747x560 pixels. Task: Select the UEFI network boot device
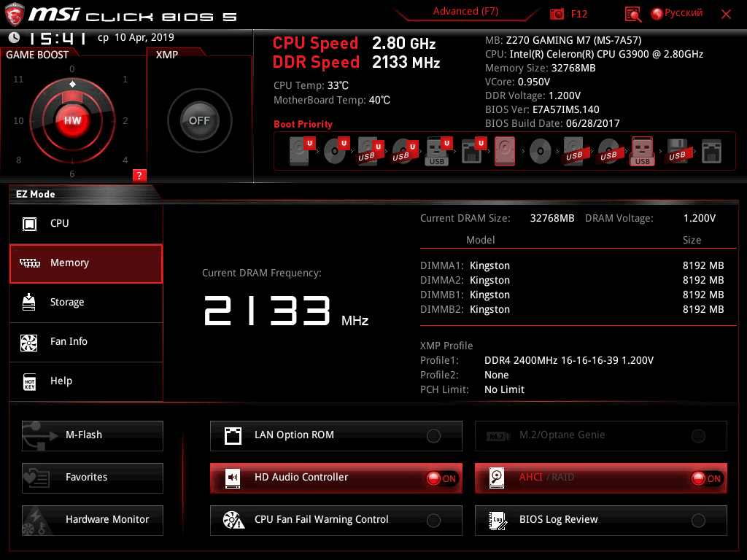[x=473, y=152]
